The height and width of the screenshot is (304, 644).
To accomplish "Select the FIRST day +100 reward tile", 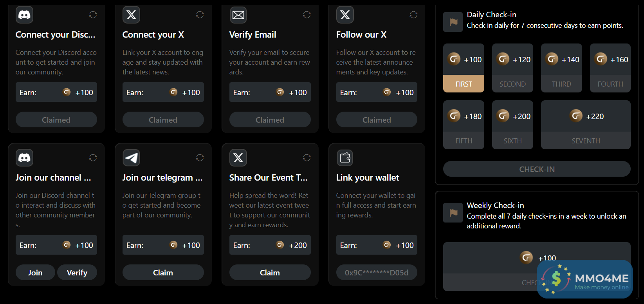I will click(x=464, y=68).
